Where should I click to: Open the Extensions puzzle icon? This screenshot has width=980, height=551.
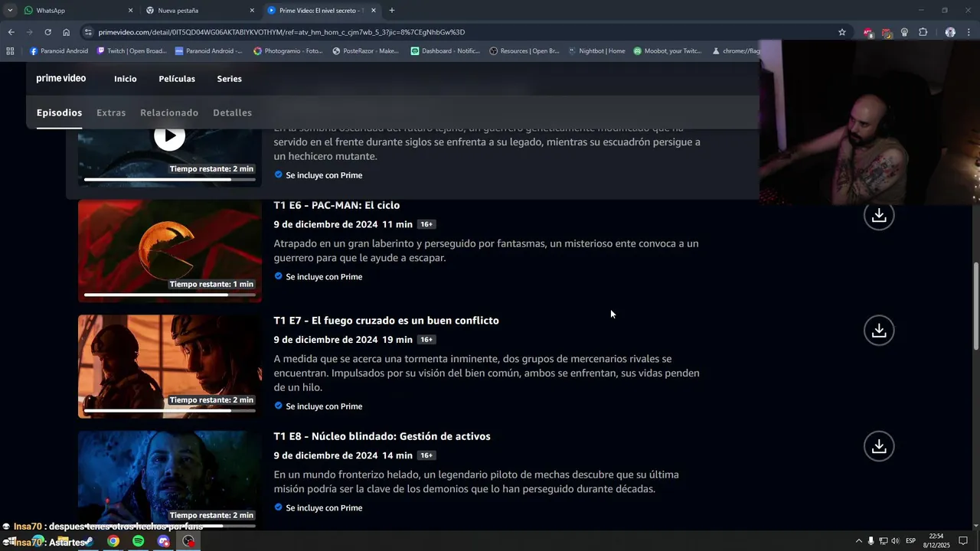pos(923,32)
